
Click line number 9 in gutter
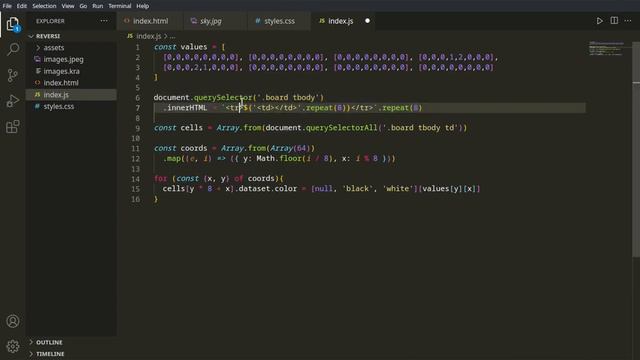click(138, 128)
